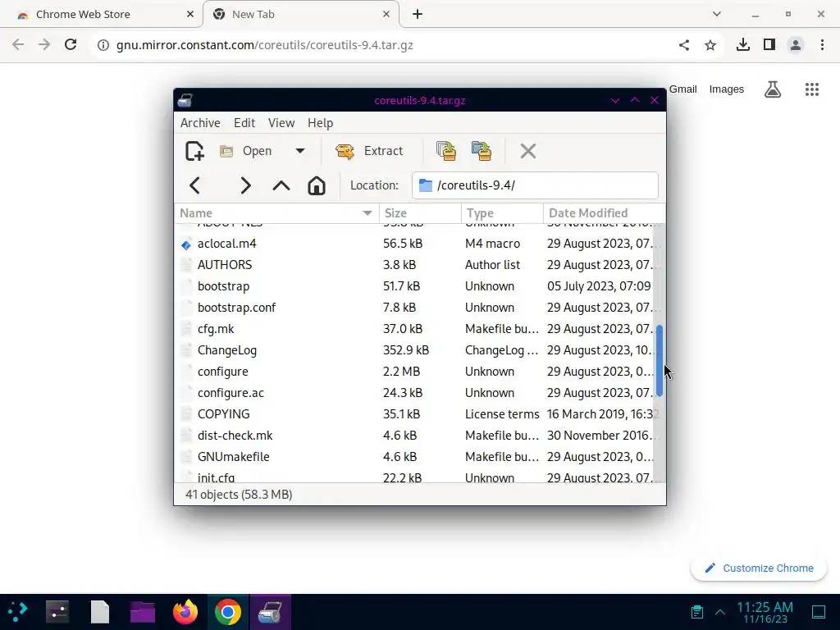The image size is (840, 630).
Task: Go back in Chrome
Action: coord(18,44)
